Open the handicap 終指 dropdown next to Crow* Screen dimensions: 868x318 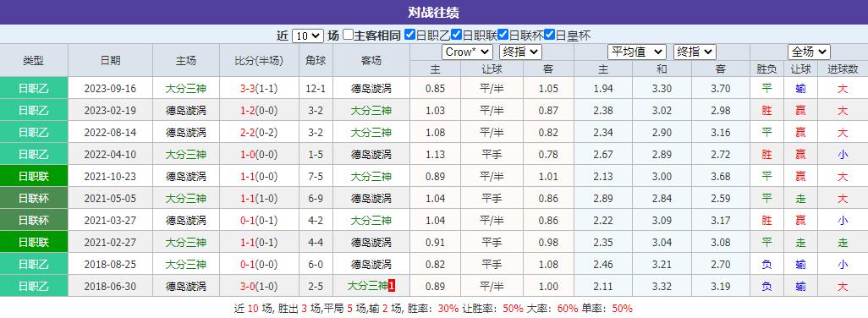(x=520, y=52)
